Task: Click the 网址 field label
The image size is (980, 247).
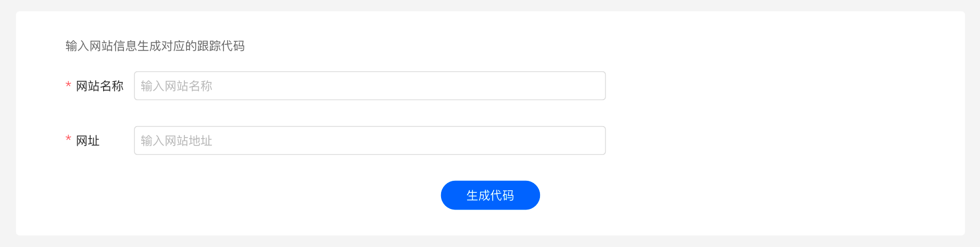Action: point(87,141)
